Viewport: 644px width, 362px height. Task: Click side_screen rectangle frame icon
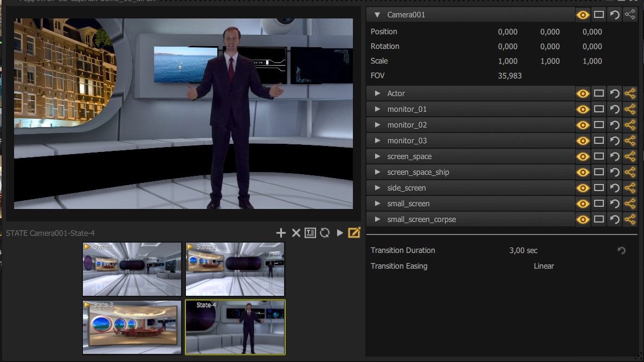599,188
